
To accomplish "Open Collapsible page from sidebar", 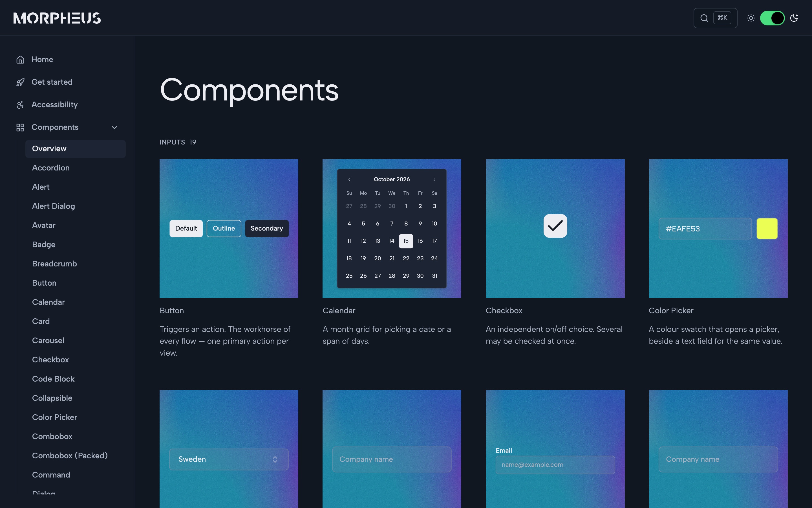I will [52, 398].
